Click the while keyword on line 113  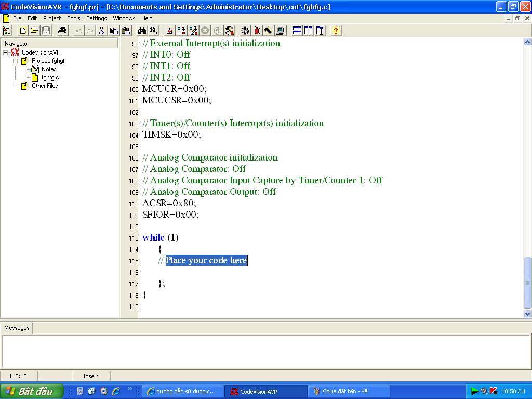[153, 237]
